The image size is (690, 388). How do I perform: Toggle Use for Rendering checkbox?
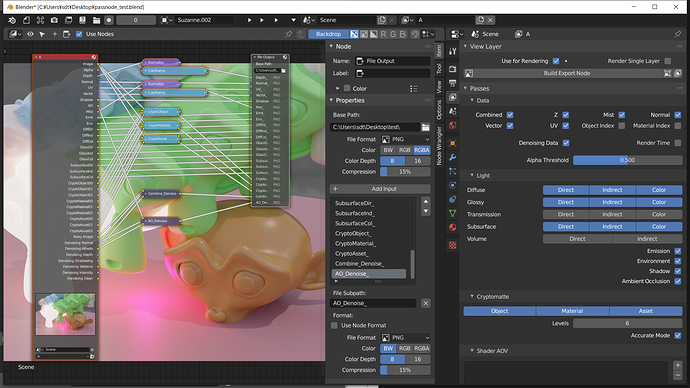coord(556,61)
